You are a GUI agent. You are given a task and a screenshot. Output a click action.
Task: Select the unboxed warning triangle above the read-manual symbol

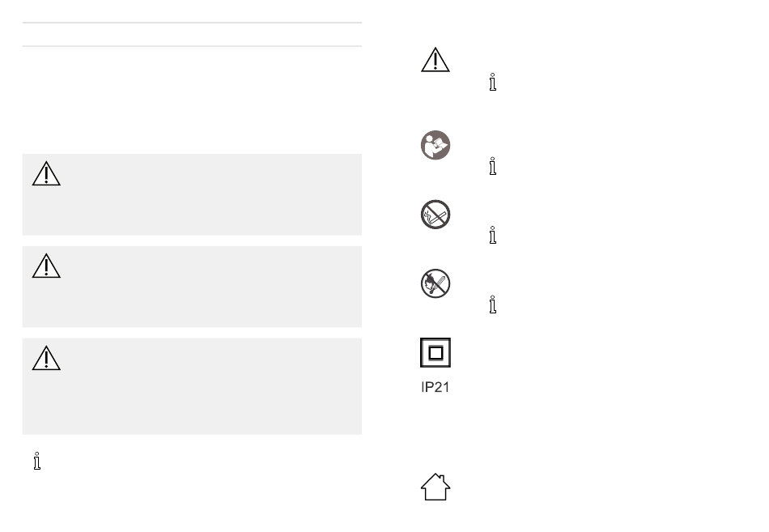435,60
